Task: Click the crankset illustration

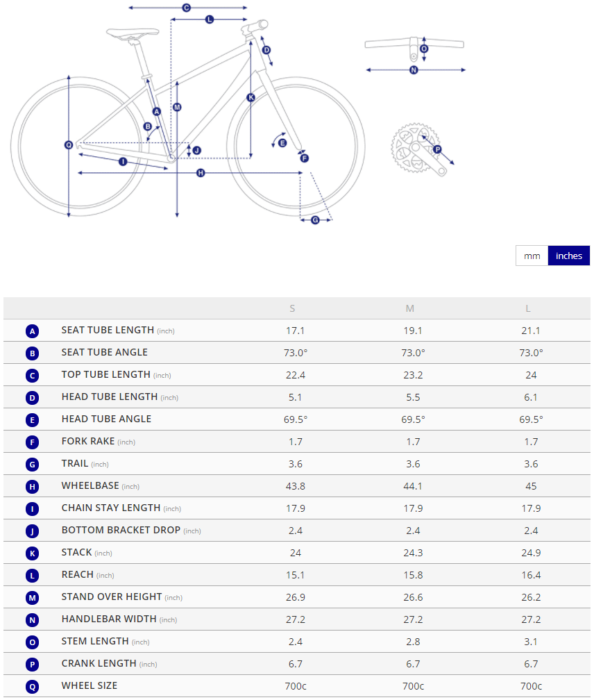Action: 415,147
